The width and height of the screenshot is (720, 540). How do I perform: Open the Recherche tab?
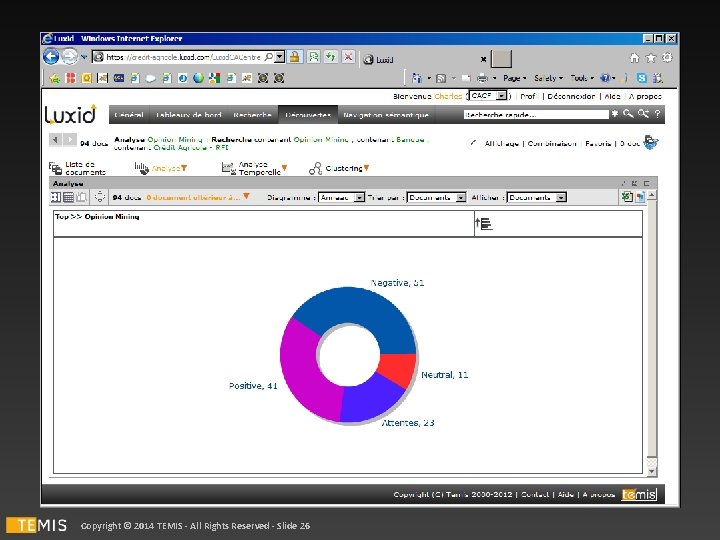point(252,115)
